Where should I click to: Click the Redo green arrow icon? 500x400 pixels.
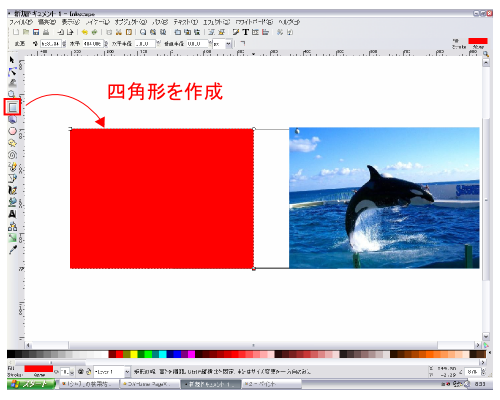94,32
